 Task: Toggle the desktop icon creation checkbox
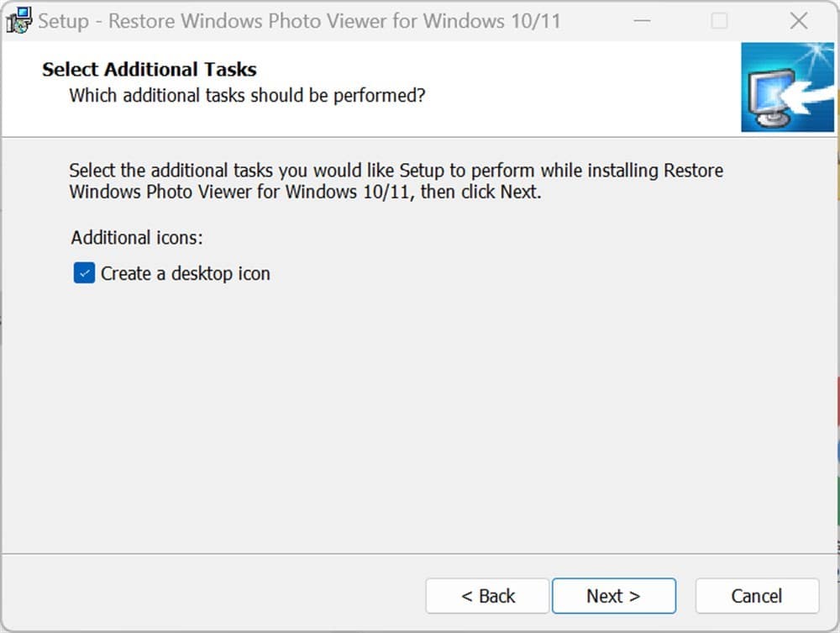(83, 272)
